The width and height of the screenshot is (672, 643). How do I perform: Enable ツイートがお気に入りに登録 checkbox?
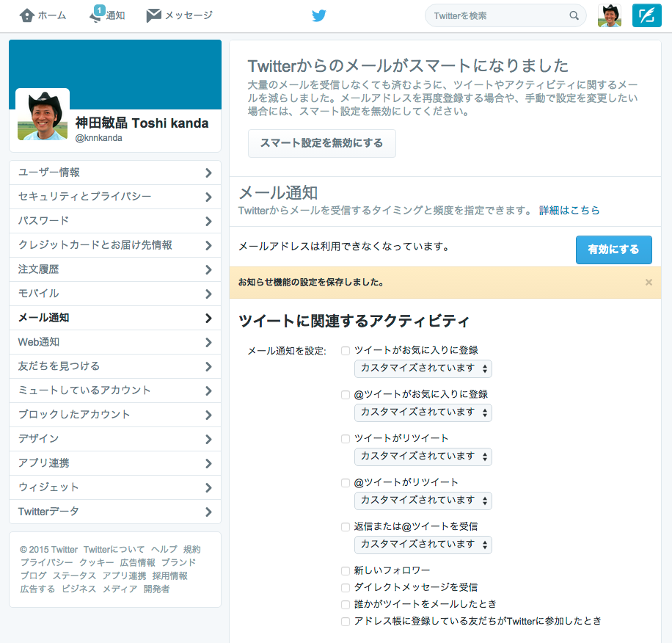click(346, 351)
